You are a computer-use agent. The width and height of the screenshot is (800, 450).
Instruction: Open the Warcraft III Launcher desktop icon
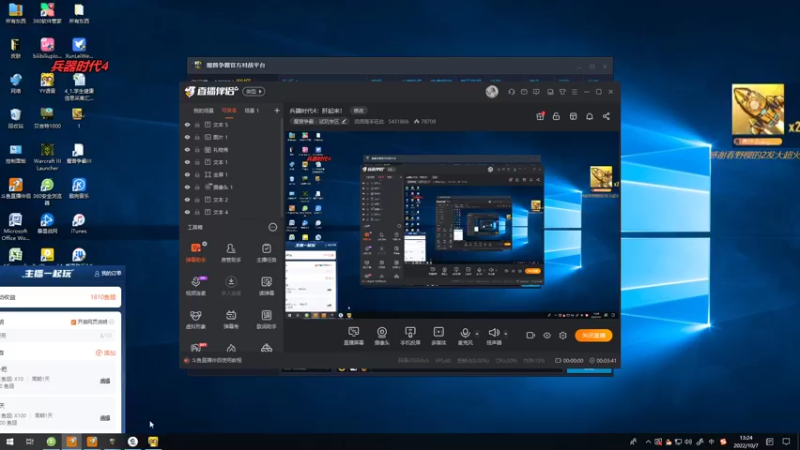[47, 157]
